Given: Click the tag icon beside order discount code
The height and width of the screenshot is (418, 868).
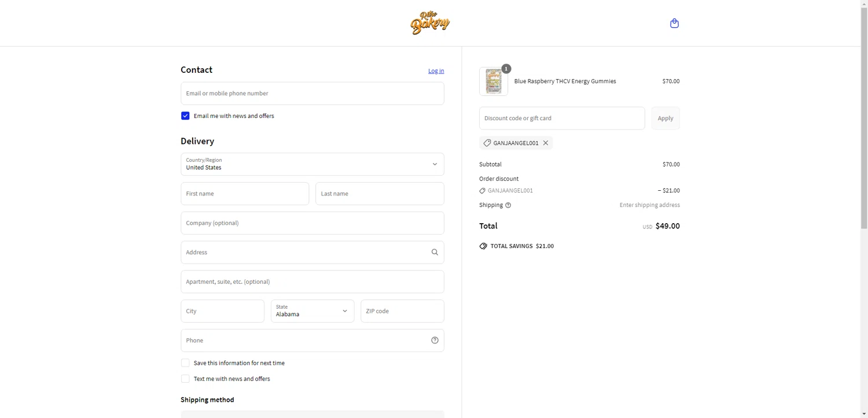Looking at the screenshot, I should [x=483, y=191].
